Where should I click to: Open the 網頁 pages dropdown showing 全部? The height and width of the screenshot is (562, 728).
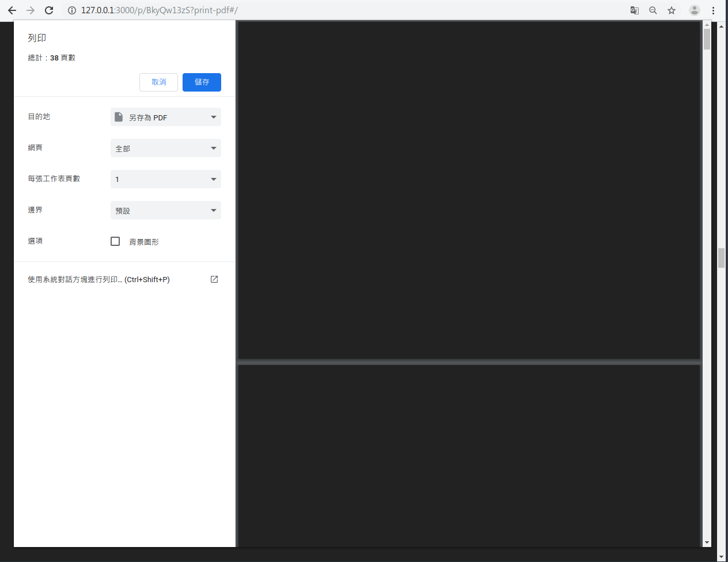(166, 148)
